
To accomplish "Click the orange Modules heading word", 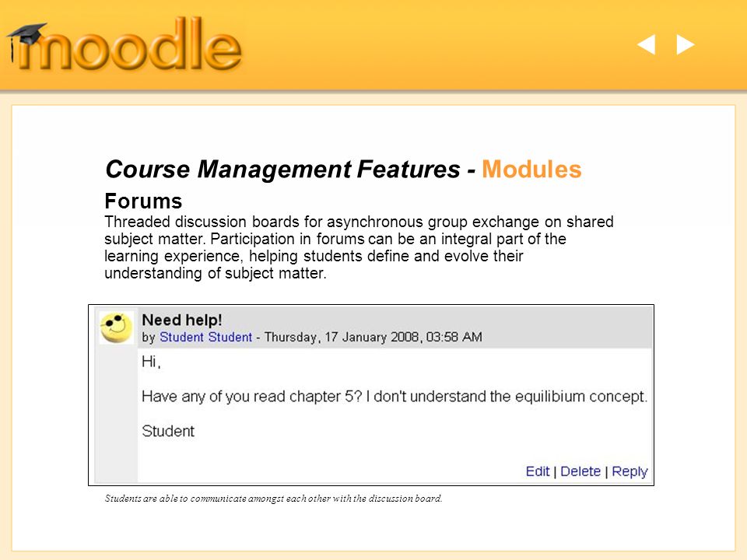I will tap(531, 169).
